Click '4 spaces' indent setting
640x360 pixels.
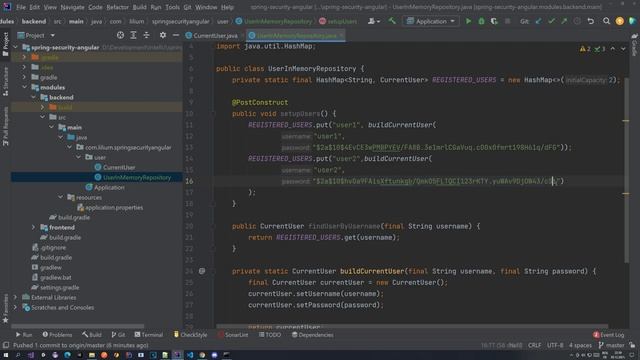coord(580,345)
